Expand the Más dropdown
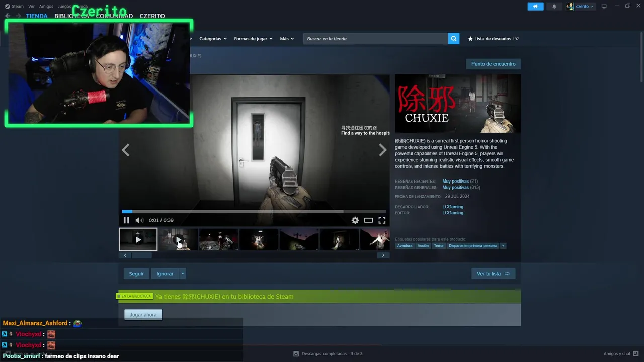This screenshot has height=362, width=644. (287, 39)
